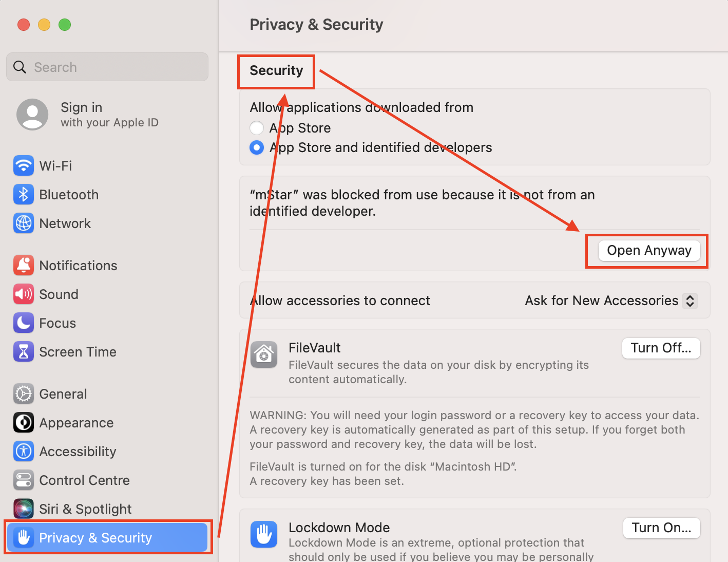Open Network settings
Screen dimensions: 728x562
(x=24, y=223)
